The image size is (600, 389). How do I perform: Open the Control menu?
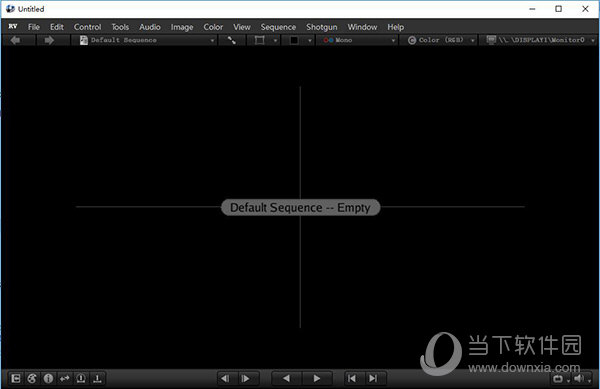[87, 27]
